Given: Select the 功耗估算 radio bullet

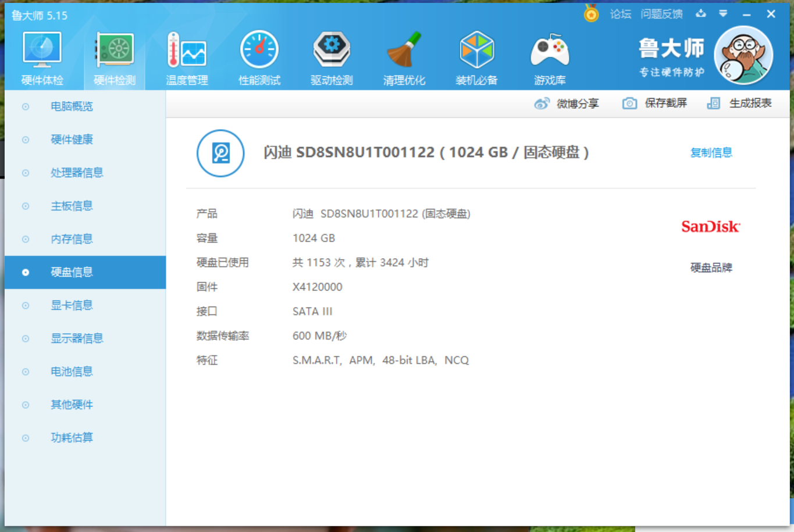Looking at the screenshot, I should 26,438.
